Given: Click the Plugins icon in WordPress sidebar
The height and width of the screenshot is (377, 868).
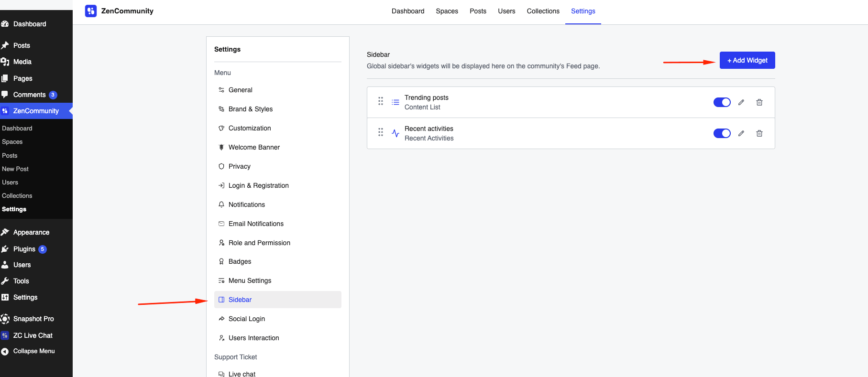Looking at the screenshot, I should point(5,249).
